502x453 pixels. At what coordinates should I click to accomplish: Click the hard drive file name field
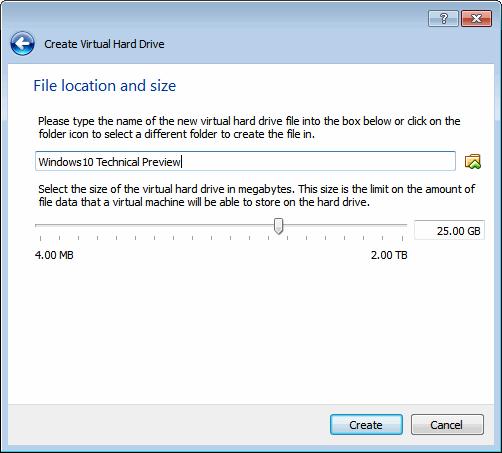245,161
